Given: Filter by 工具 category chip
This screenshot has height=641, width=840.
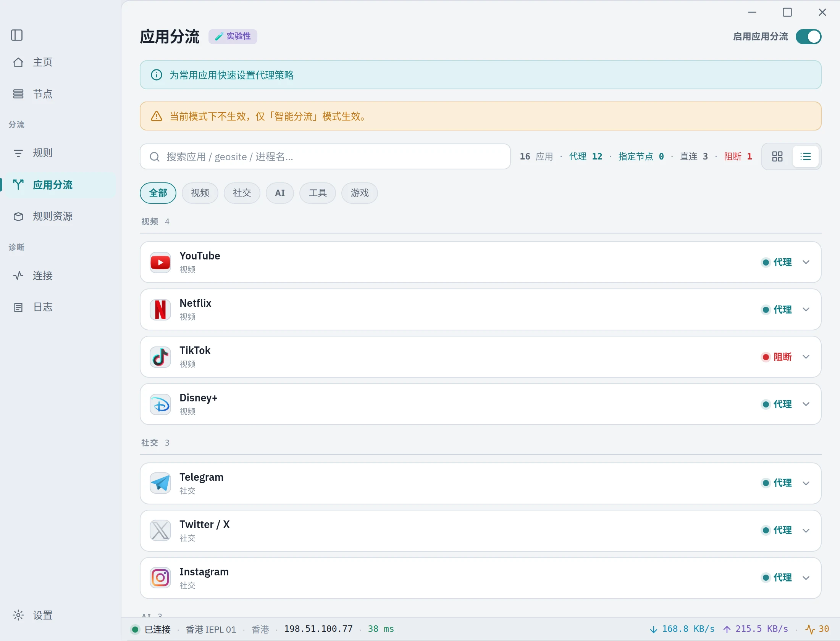Looking at the screenshot, I should point(318,193).
